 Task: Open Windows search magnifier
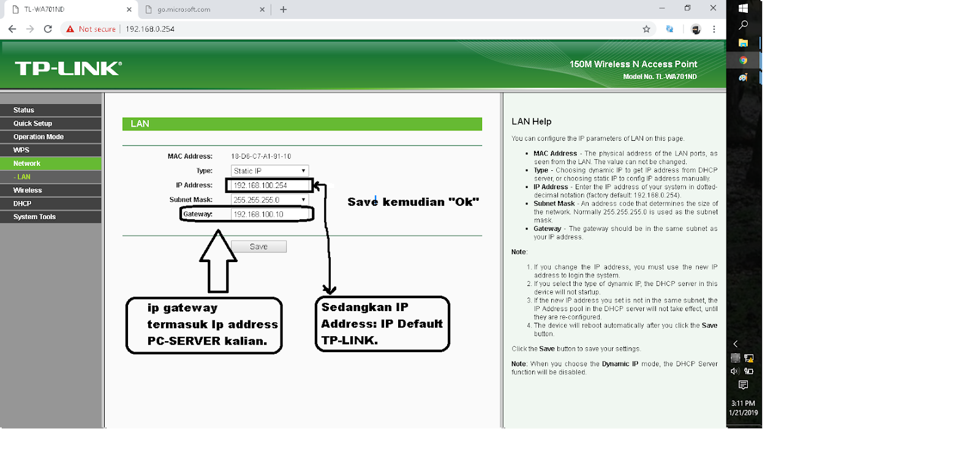743,25
